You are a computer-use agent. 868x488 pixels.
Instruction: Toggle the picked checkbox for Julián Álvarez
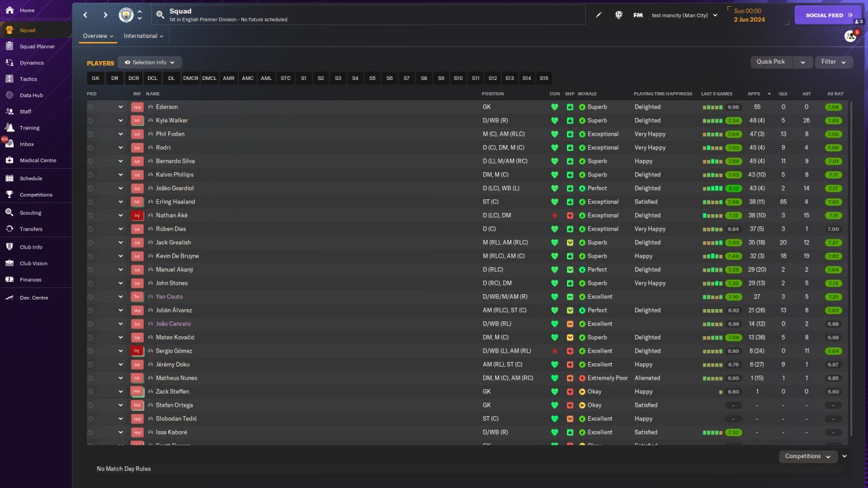point(91,310)
